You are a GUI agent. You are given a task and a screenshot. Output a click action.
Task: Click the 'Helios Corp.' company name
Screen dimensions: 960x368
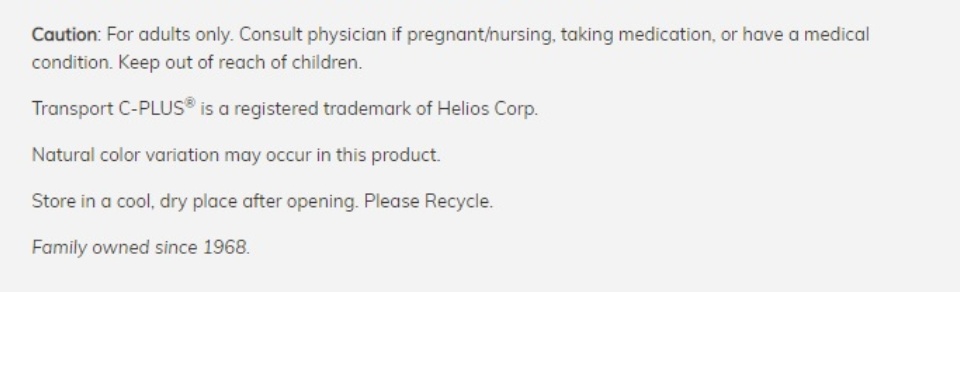pyautogui.click(x=487, y=109)
